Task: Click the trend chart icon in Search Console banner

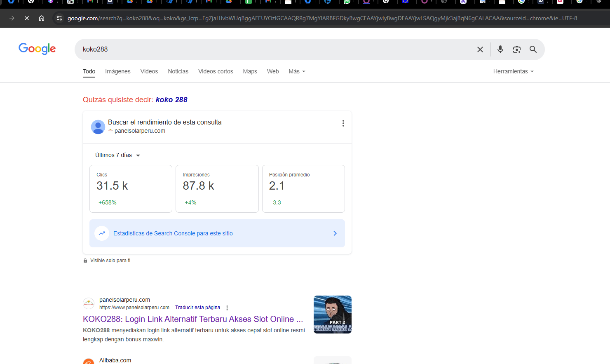Action: (102, 233)
